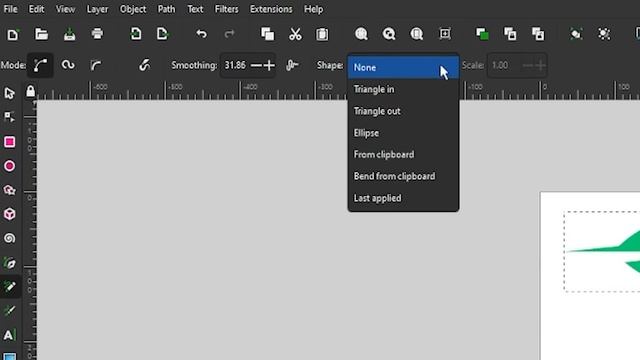The width and height of the screenshot is (640, 360).
Task: Redo the last undone action
Action: 229,34
